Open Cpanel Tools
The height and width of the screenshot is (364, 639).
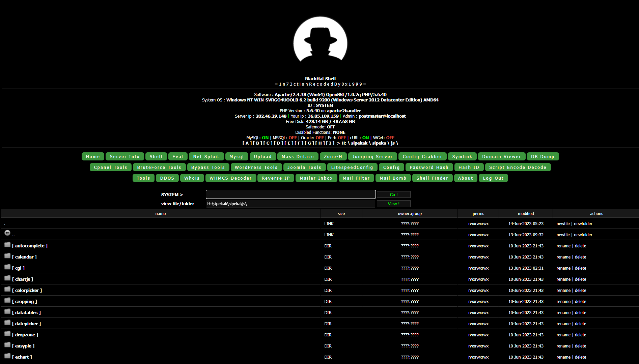coord(111,167)
